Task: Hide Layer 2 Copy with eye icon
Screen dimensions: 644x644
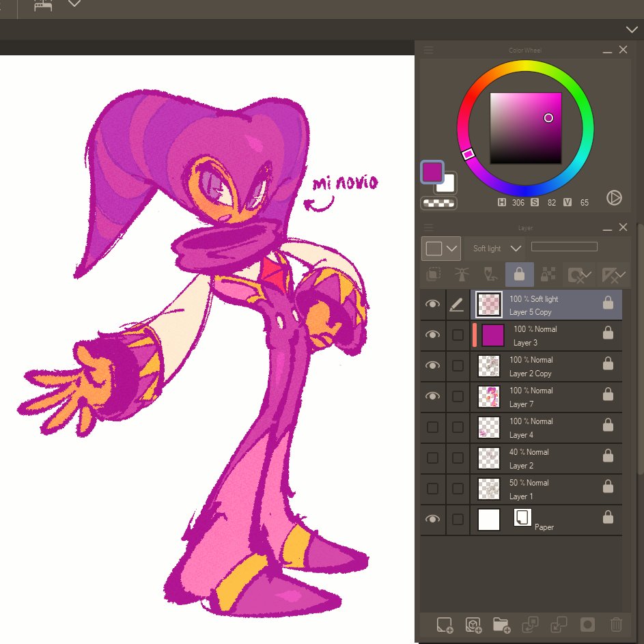Action: point(432,365)
